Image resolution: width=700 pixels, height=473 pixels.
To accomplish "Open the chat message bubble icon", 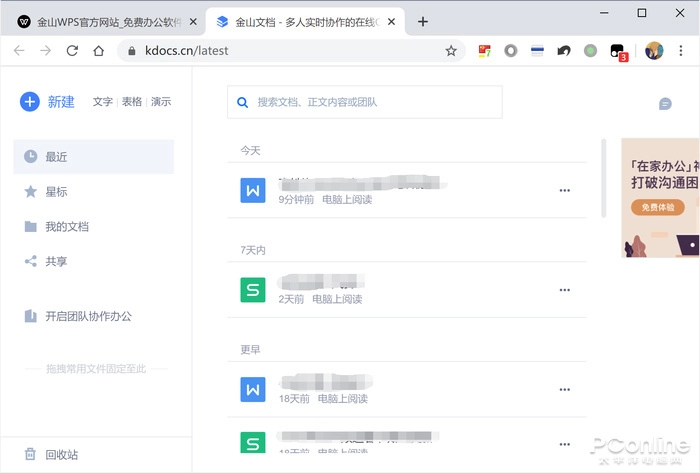I will tap(665, 104).
